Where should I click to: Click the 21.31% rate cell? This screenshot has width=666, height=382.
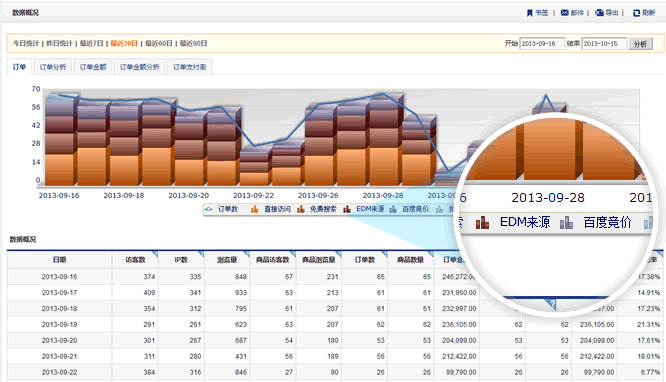coord(649,325)
